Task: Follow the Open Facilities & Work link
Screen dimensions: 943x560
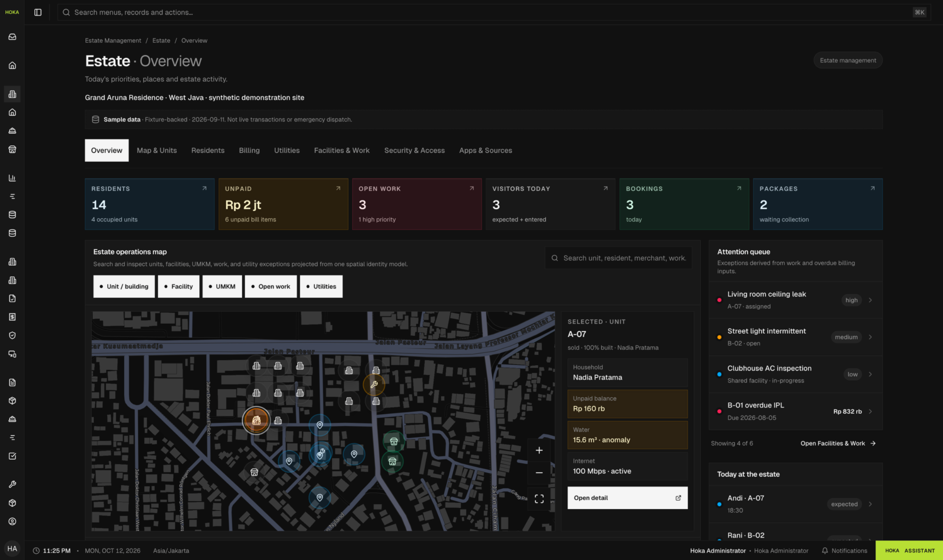Action: 838,444
